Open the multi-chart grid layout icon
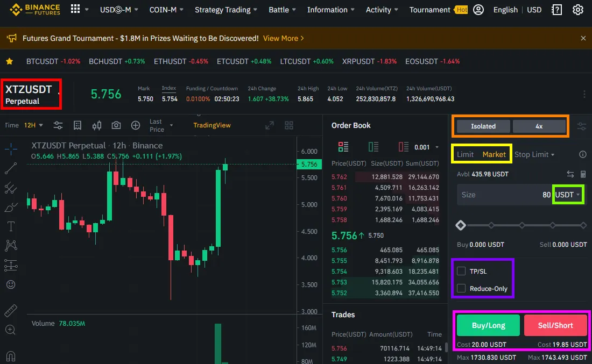Screen dimensions: 592x364 (289, 125)
